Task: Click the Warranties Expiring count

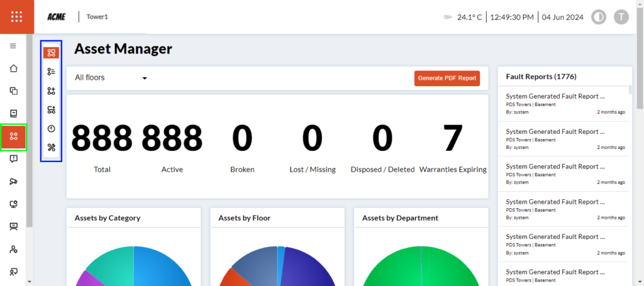Action: (452, 138)
